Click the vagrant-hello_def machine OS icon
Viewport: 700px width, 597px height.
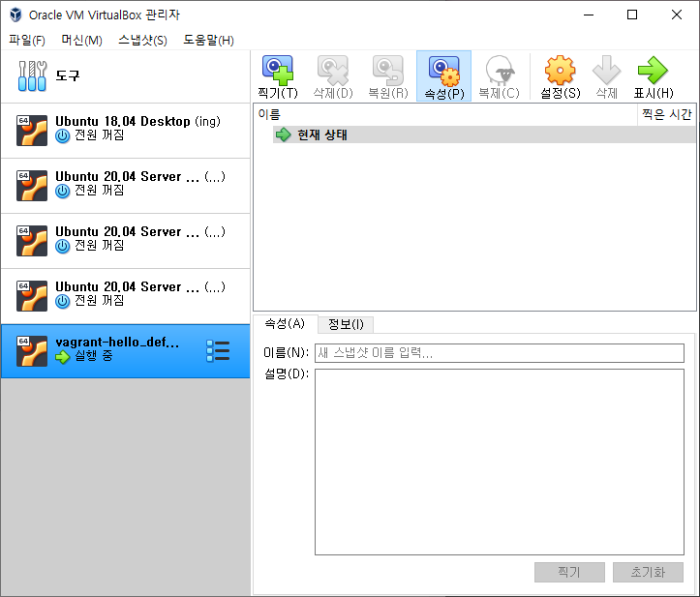click(x=32, y=351)
